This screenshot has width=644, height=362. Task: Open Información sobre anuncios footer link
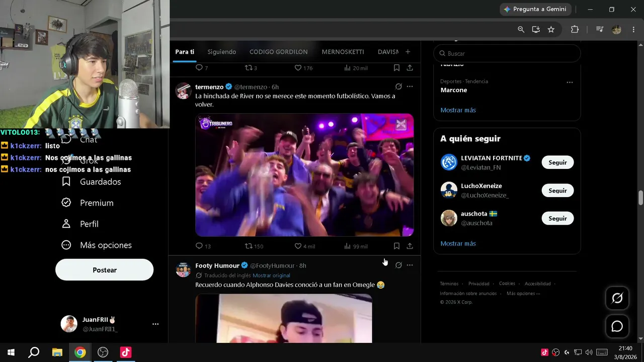pos(468,294)
